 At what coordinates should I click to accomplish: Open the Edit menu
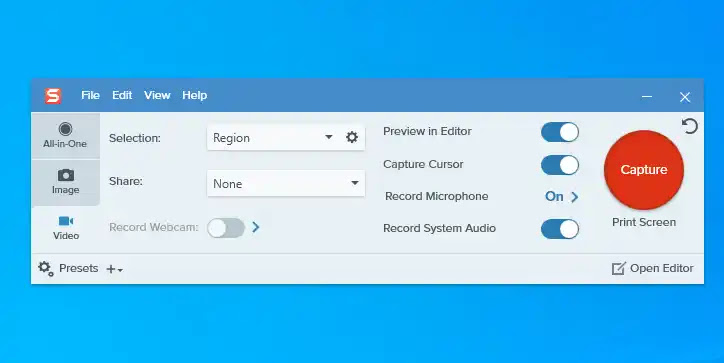(x=122, y=95)
